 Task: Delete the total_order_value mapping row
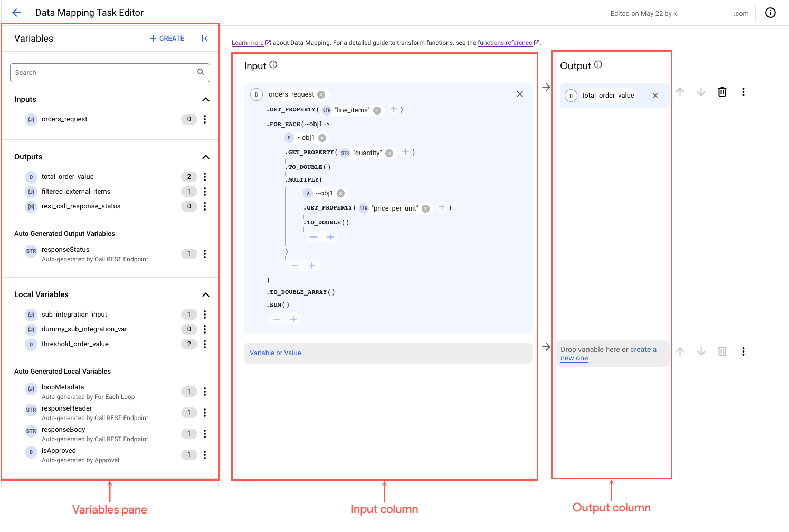721,91
